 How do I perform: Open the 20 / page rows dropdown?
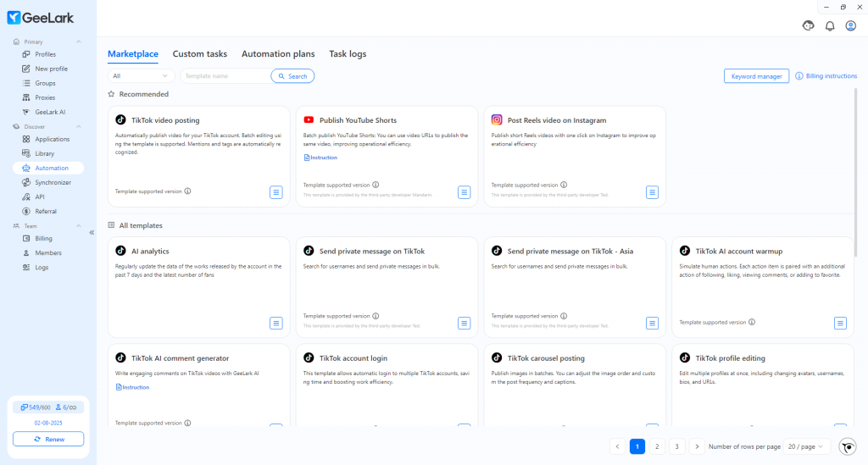coord(806,446)
